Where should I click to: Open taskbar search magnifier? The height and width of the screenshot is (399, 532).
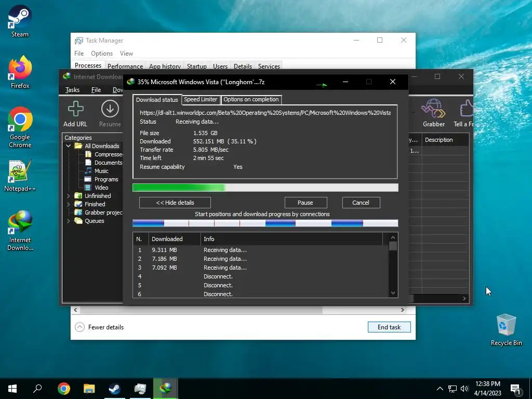click(37, 389)
